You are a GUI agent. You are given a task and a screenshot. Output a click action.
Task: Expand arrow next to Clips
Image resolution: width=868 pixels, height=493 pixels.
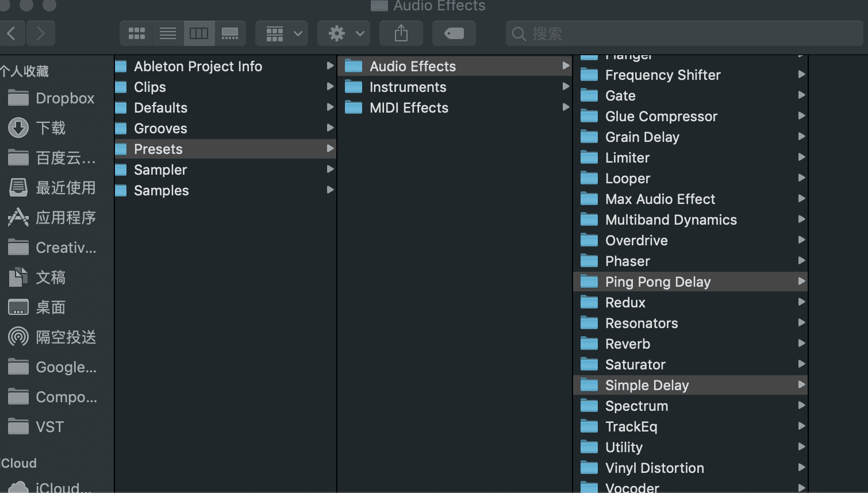[x=330, y=86]
